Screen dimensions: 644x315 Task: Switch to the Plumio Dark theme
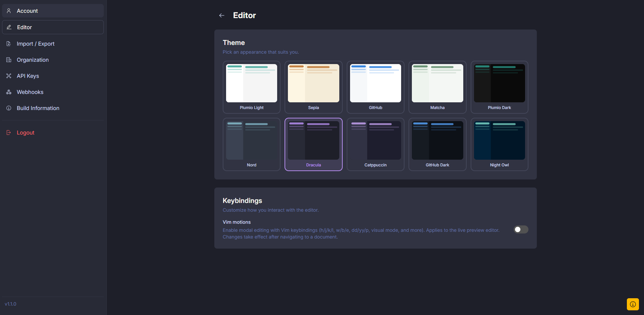pos(500,87)
